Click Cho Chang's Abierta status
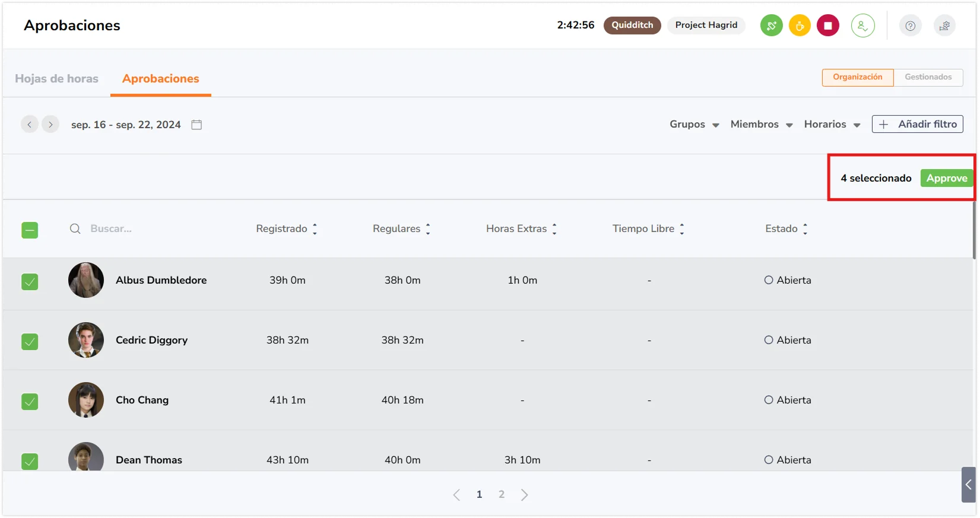 pos(788,400)
